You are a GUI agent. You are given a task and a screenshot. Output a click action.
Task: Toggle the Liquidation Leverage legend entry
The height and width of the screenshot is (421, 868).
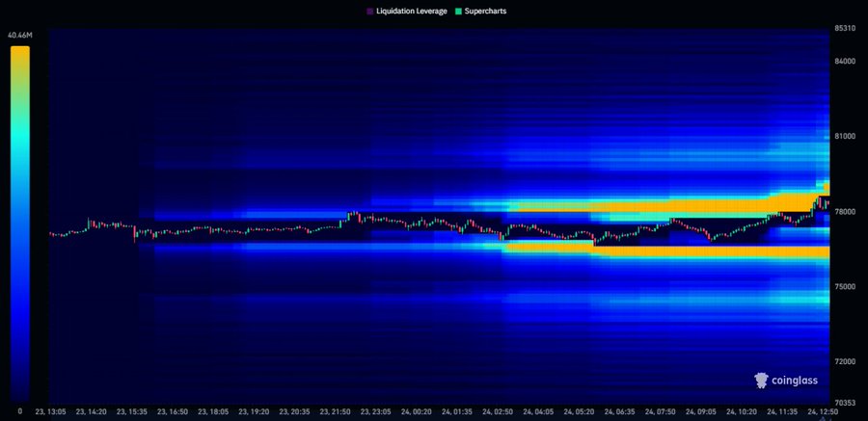click(x=407, y=11)
